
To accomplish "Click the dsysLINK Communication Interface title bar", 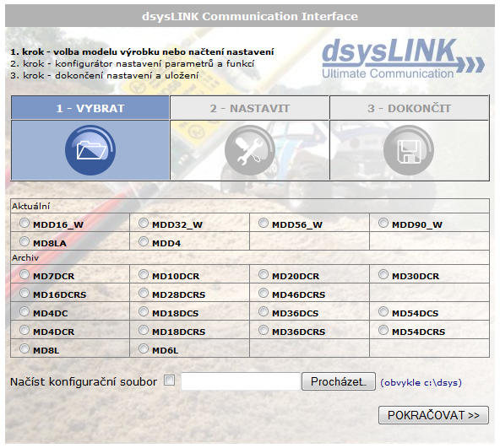I will click(x=250, y=16).
